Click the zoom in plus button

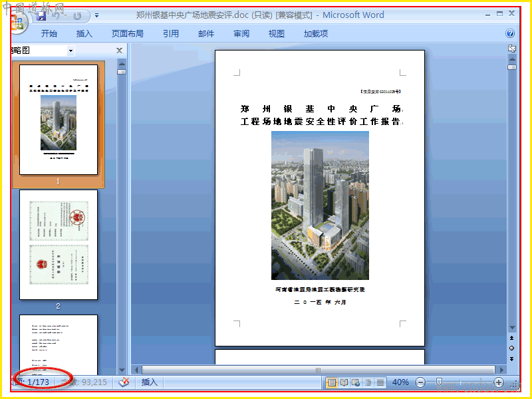point(498,383)
